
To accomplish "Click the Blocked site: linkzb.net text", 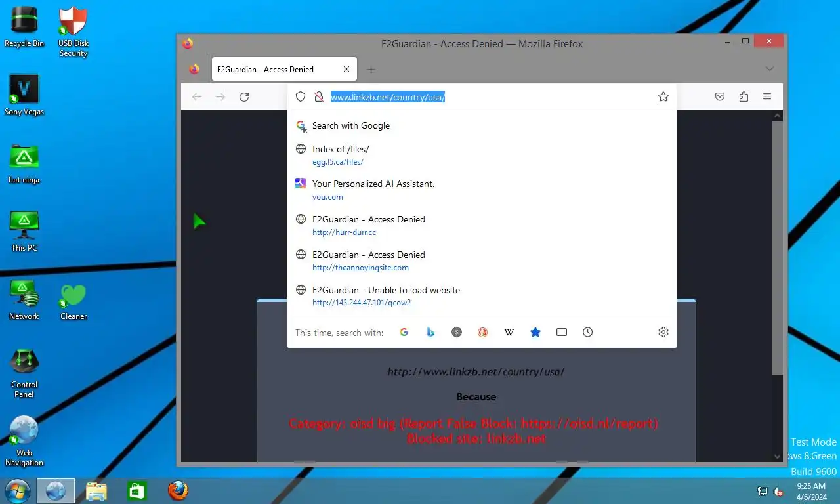I will 476,438.
